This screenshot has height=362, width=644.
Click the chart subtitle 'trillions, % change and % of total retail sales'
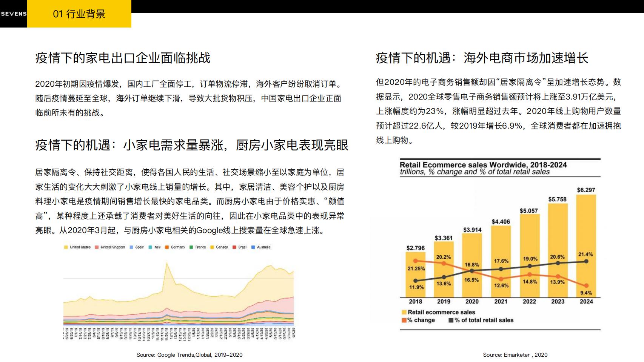[x=475, y=172]
